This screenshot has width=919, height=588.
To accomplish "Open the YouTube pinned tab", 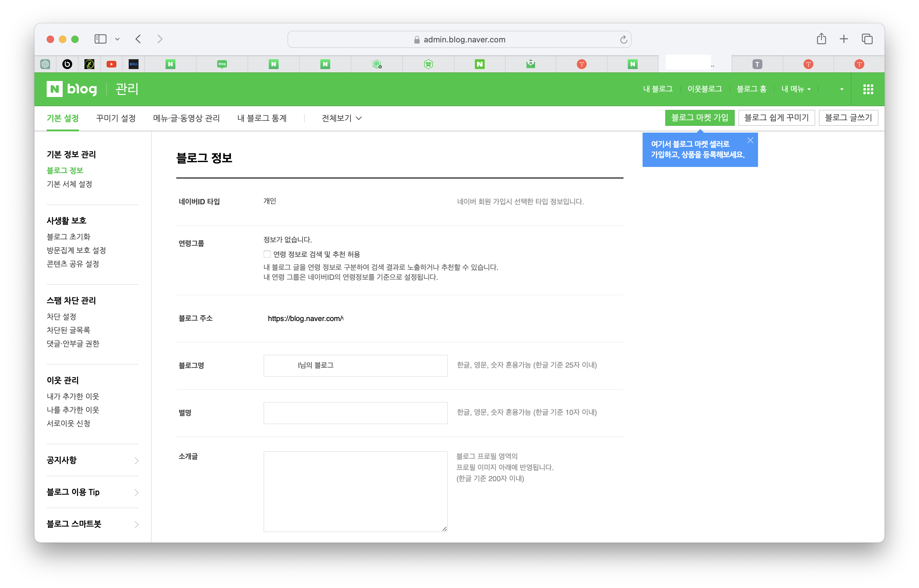I will [x=111, y=64].
